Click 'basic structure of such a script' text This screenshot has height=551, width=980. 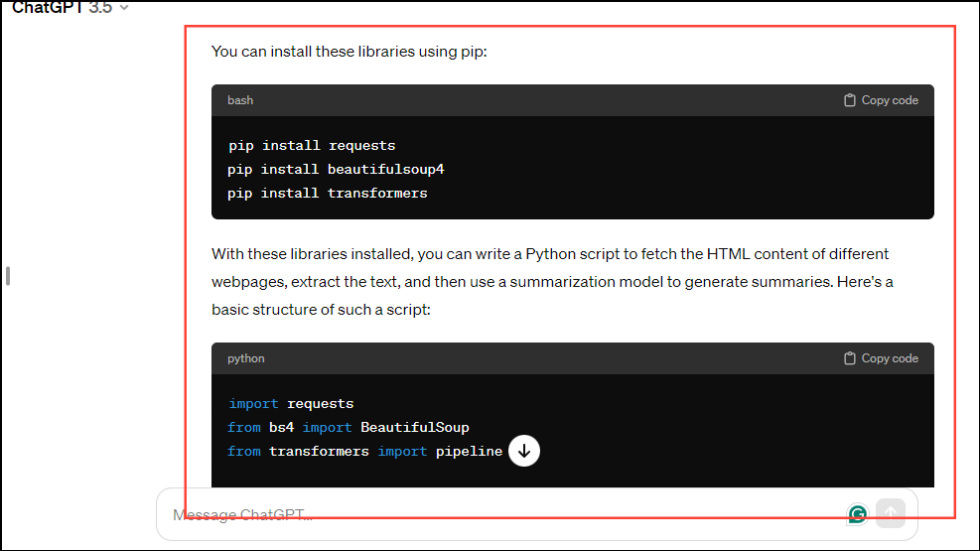(321, 309)
